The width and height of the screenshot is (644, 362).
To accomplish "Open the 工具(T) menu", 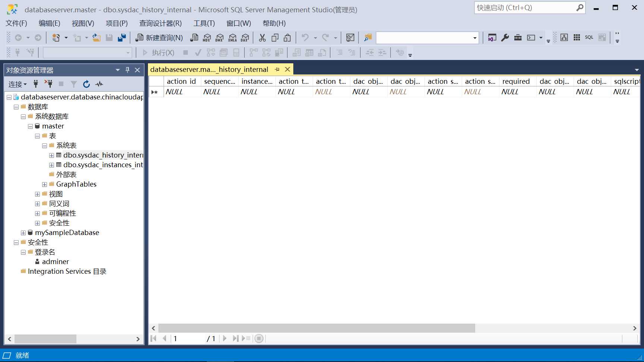I will tap(204, 23).
